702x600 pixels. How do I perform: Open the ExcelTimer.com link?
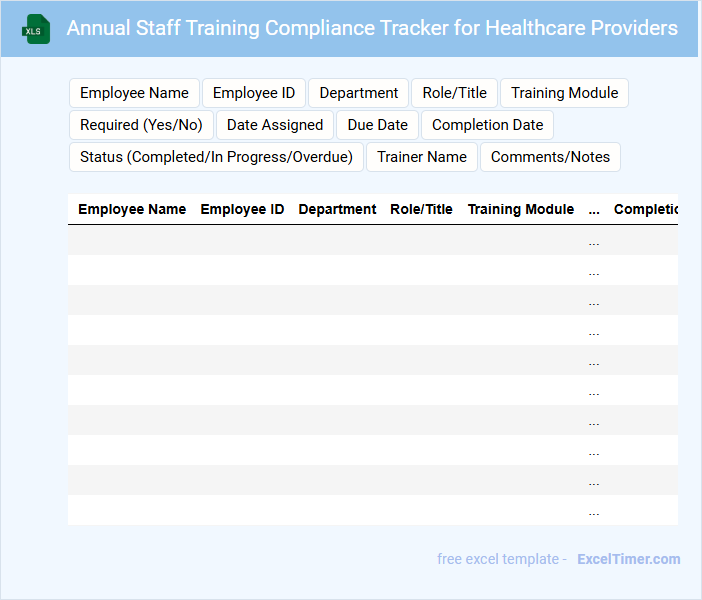[x=629, y=559]
